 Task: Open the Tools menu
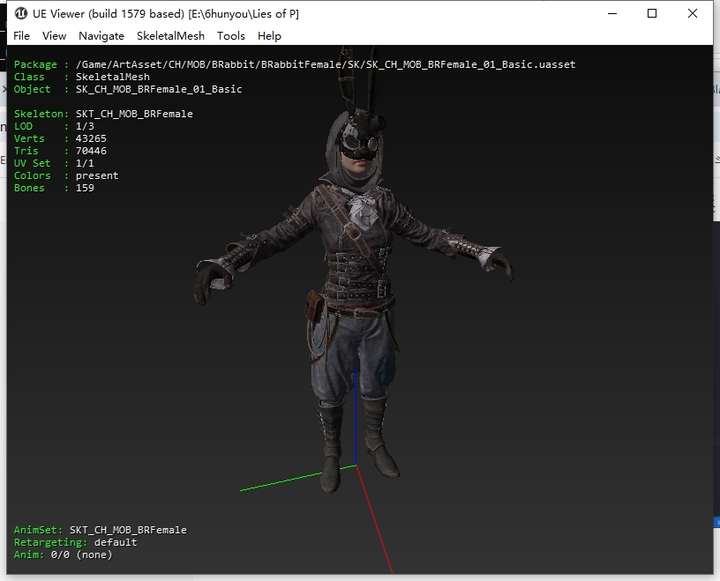231,36
